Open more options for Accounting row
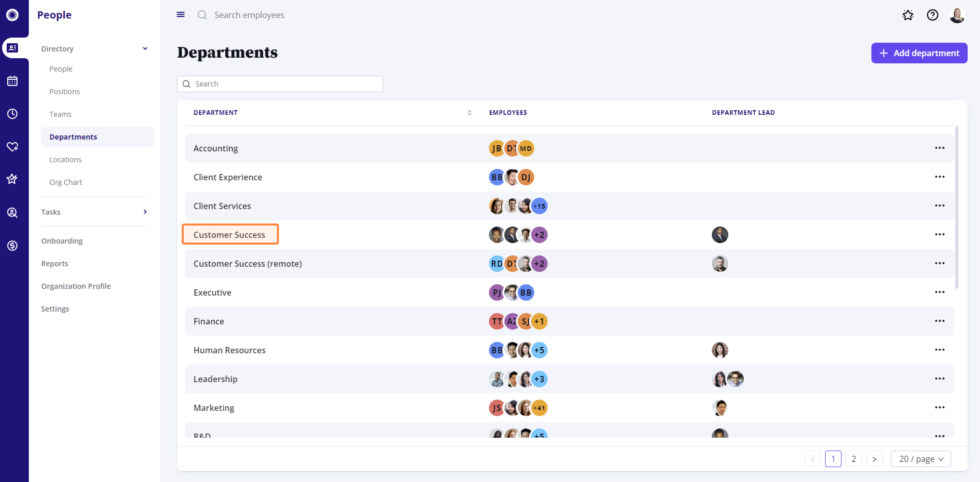The height and width of the screenshot is (482, 980). pyautogui.click(x=939, y=148)
